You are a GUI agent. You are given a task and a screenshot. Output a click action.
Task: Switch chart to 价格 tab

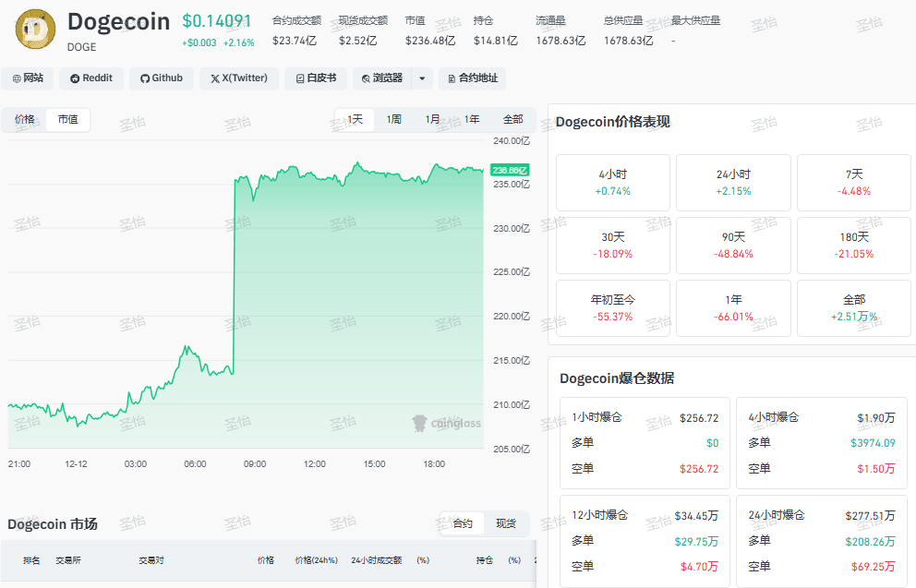point(25,120)
